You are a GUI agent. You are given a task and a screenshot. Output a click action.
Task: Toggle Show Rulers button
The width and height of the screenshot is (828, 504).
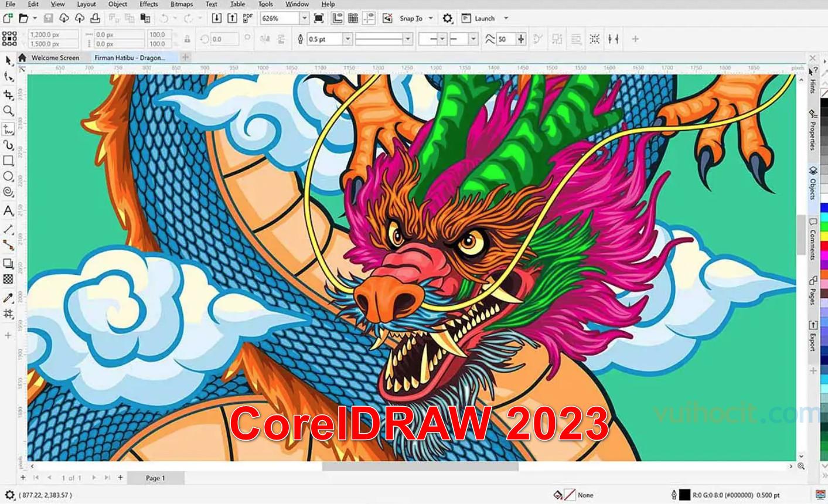tap(338, 18)
